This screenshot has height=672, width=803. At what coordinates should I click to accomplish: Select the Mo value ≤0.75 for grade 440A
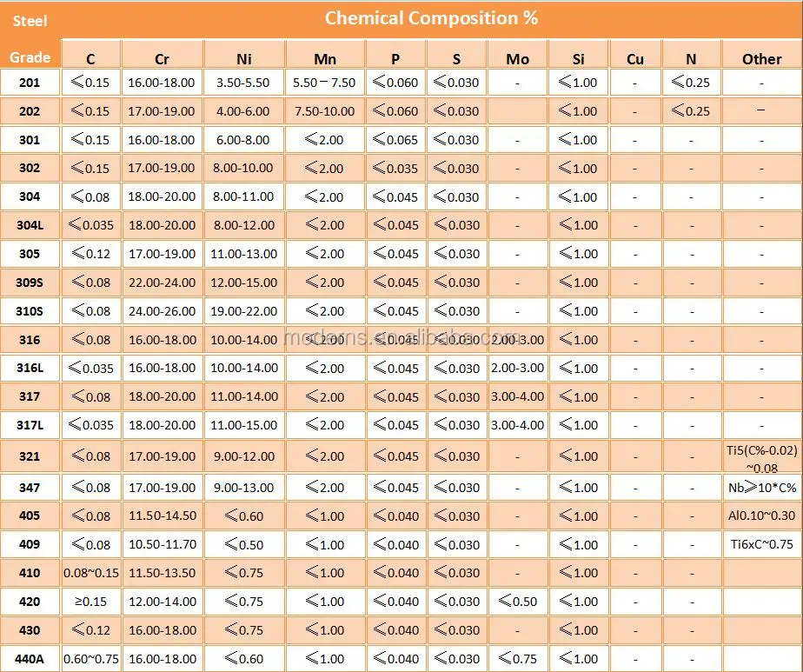pyautogui.click(x=517, y=659)
